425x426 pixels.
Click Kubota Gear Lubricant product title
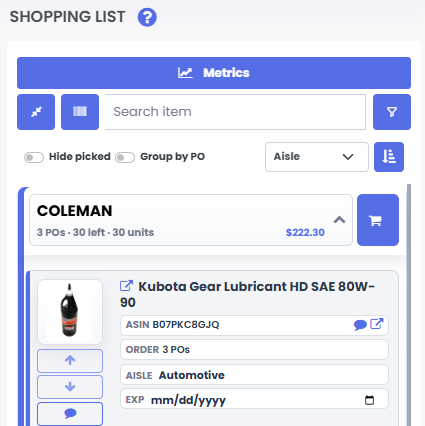pos(247,294)
